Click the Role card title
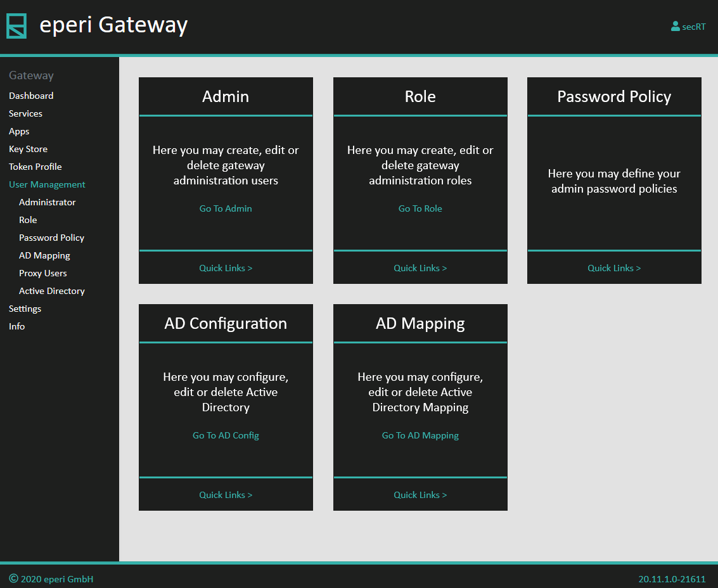This screenshot has height=588, width=718. pos(420,96)
